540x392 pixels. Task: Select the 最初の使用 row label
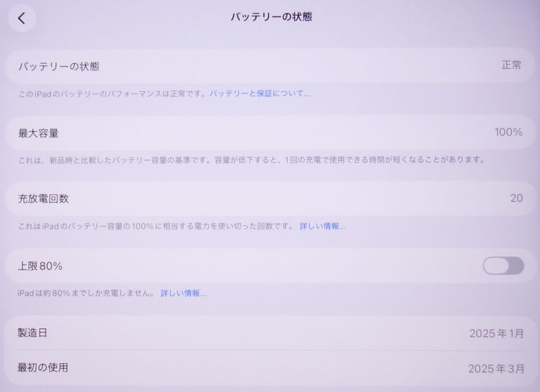tap(43, 368)
